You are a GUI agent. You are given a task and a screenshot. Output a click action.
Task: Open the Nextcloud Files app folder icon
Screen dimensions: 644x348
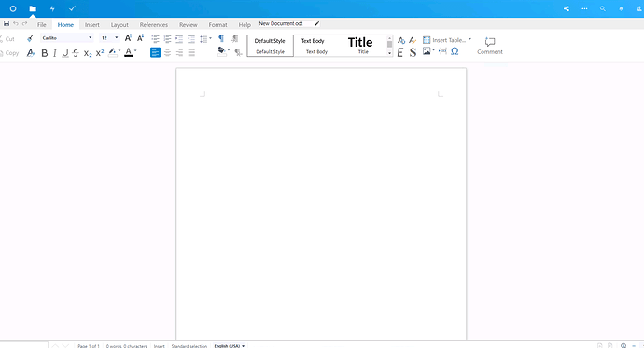point(33,8)
